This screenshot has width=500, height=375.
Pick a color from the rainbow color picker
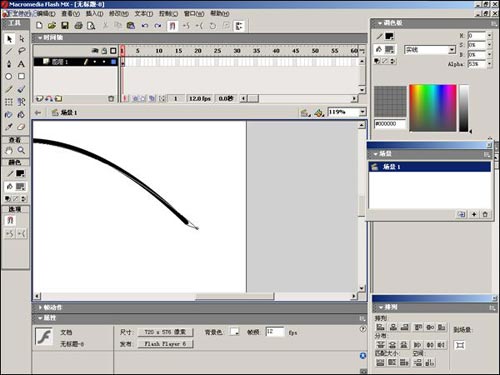pos(433,108)
